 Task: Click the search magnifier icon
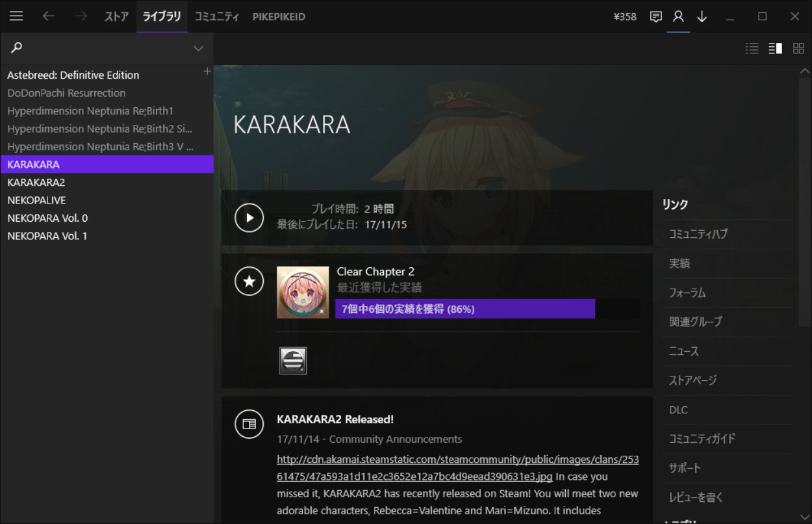(x=17, y=47)
